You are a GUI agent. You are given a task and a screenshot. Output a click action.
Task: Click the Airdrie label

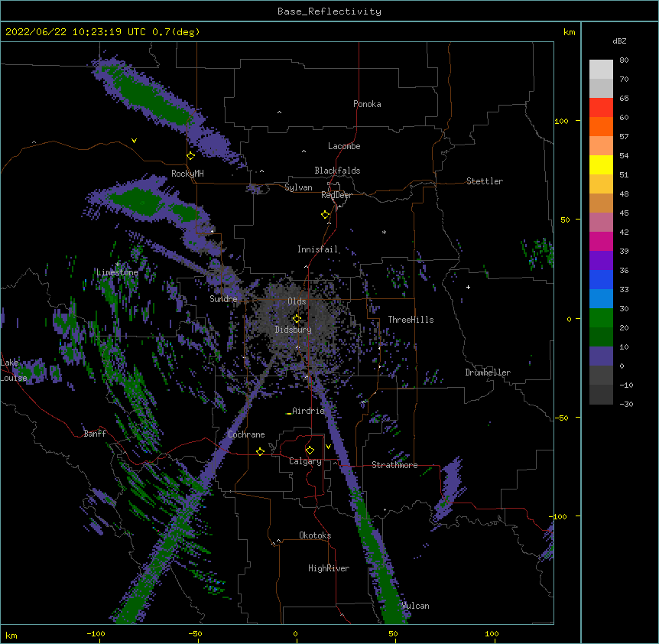[x=309, y=411]
